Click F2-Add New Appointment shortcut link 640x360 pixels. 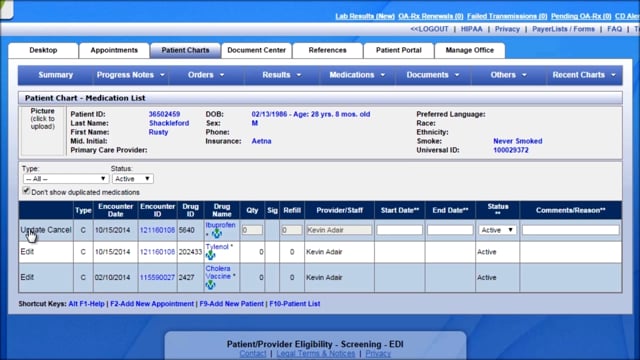tap(152, 304)
